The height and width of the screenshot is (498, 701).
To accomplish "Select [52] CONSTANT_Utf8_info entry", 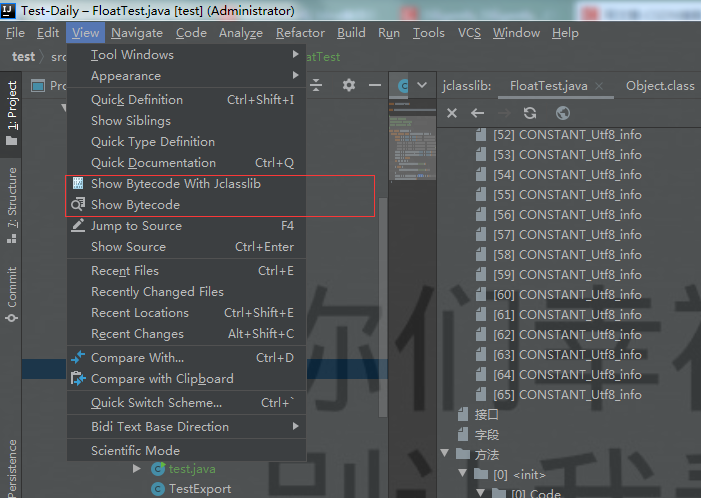I will [567, 135].
